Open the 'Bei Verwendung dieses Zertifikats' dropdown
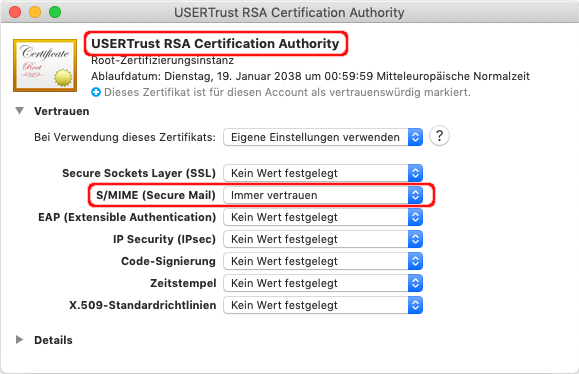This screenshot has height=374, width=579. pyautogui.click(x=323, y=137)
